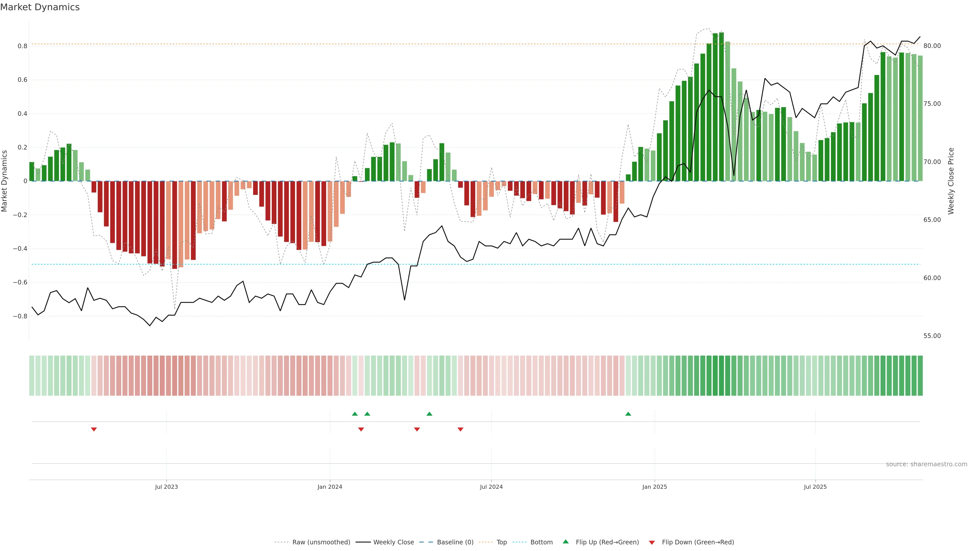
Task: Click the Flip Down (Green→Red) legend text
Action: pyautogui.click(x=698, y=542)
